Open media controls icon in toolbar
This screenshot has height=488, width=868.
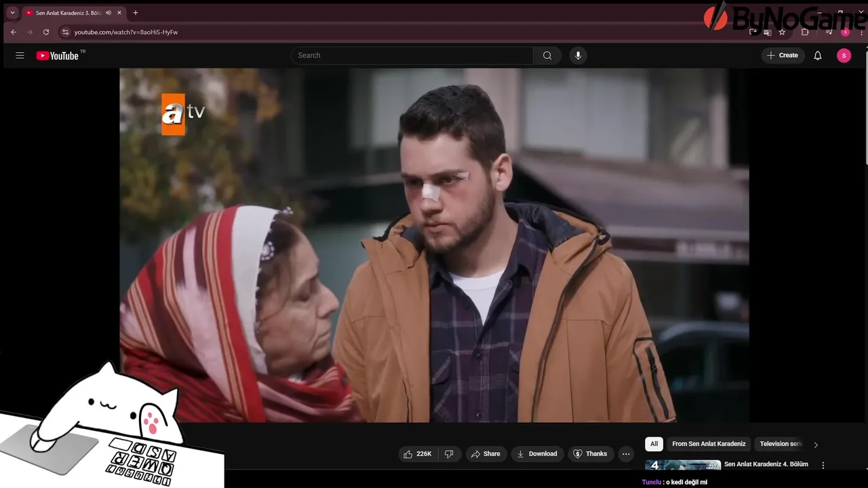click(x=829, y=32)
